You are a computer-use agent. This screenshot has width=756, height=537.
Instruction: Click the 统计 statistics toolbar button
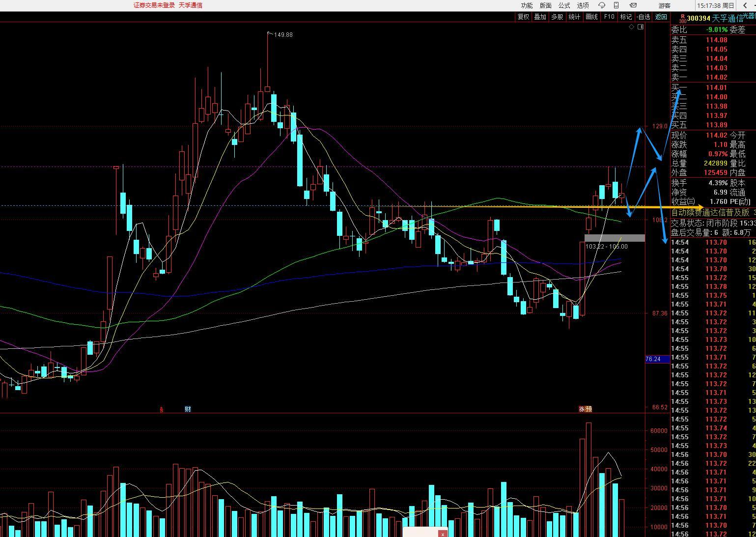click(x=574, y=17)
